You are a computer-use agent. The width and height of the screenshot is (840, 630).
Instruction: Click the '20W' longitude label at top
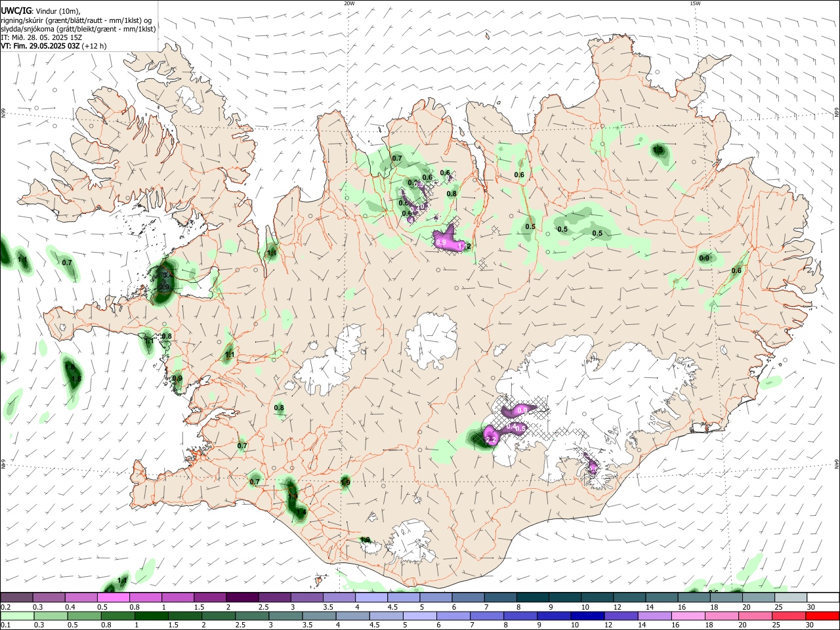coord(349,3)
